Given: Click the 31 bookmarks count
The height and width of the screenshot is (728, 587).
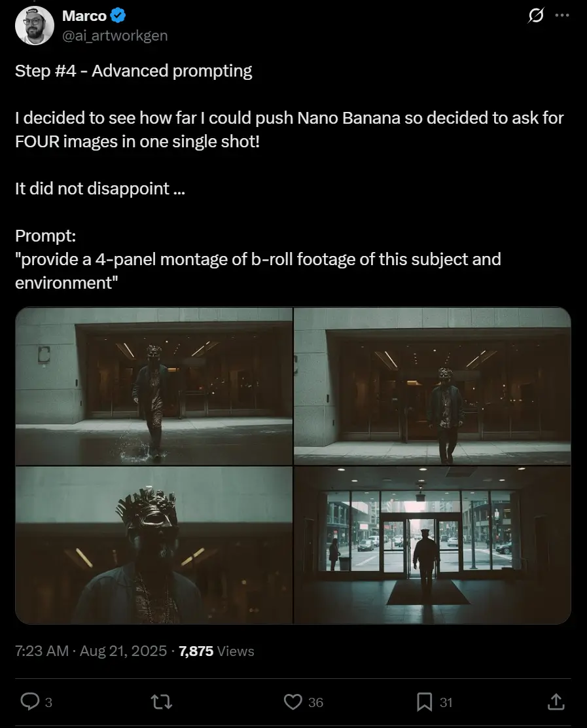Looking at the screenshot, I should coord(446,702).
